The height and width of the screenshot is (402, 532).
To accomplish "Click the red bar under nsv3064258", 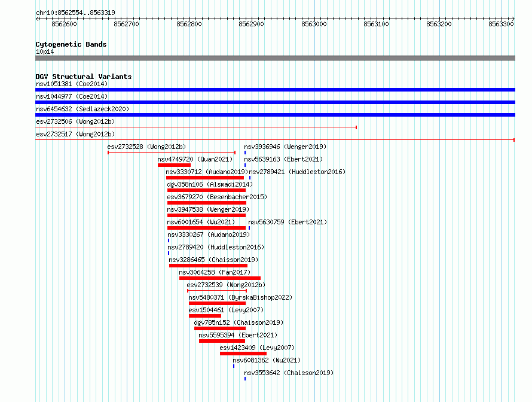I will 220,278.
